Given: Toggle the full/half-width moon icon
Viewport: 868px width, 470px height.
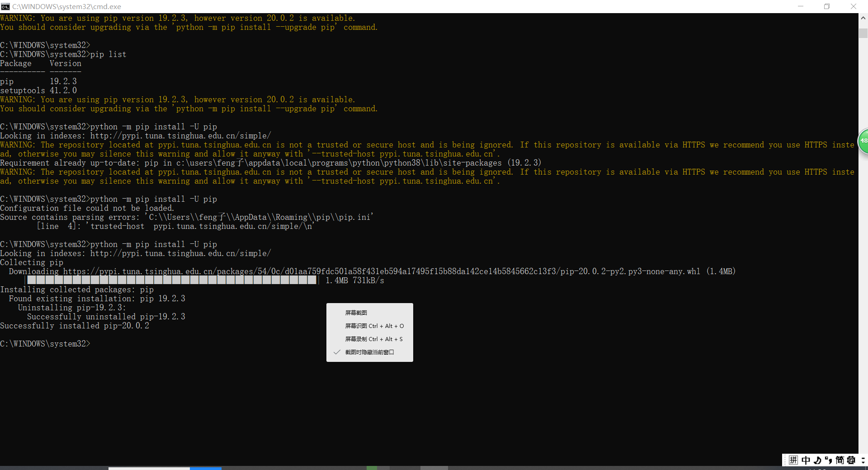Looking at the screenshot, I should coord(817,460).
